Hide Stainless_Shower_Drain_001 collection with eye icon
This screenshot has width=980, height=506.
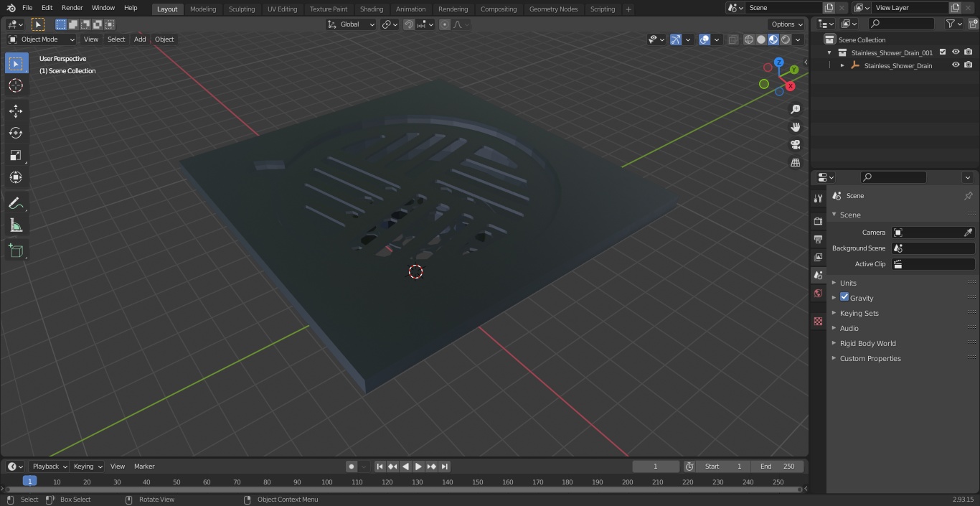(x=956, y=52)
